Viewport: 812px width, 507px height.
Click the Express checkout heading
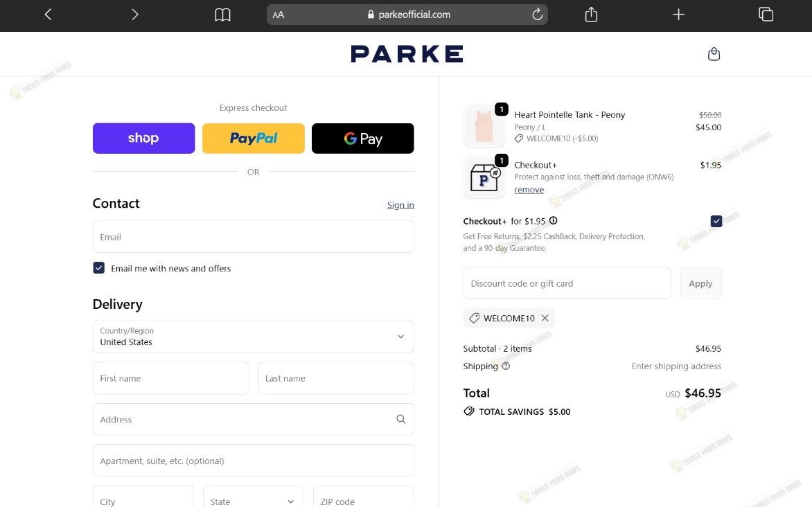click(254, 108)
